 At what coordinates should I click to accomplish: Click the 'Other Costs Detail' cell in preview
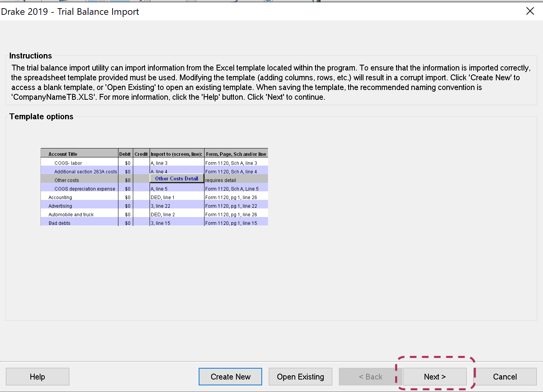coord(177,178)
